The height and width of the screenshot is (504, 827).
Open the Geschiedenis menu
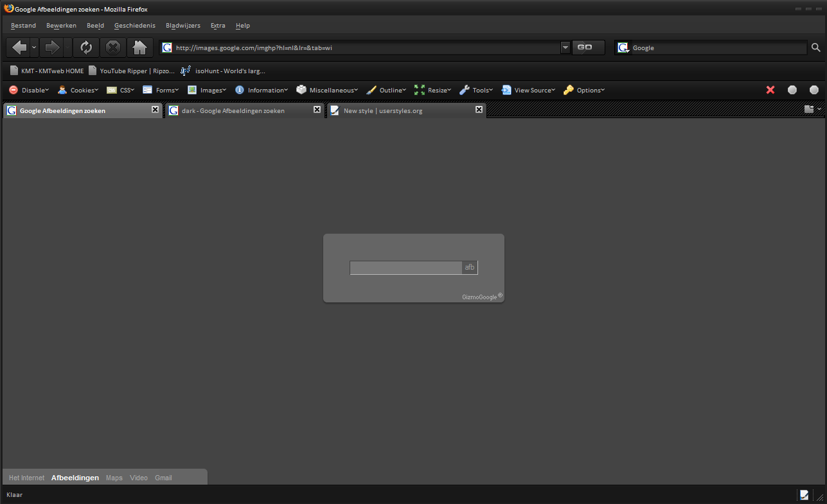pyautogui.click(x=135, y=26)
